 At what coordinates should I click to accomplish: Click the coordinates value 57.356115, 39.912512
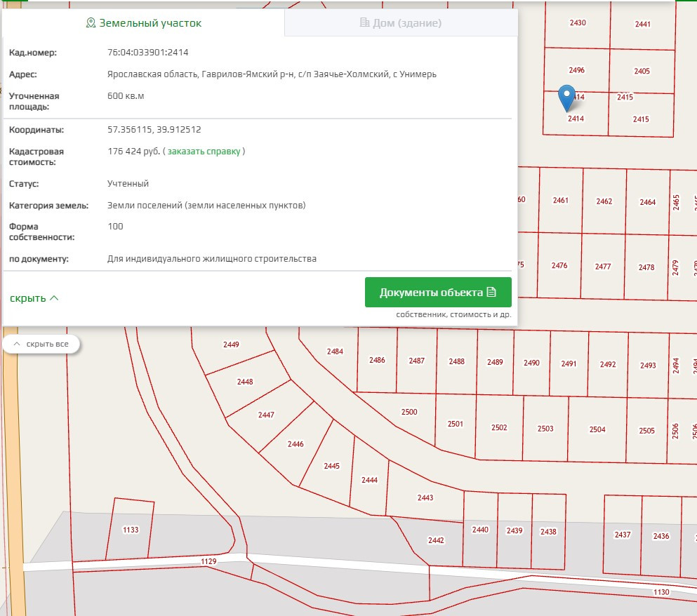(x=154, y=130)
